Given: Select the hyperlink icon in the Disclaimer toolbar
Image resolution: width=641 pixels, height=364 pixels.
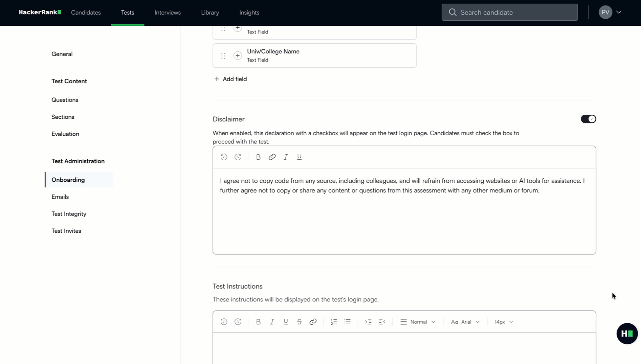Looking at the screenshot, I should [x=272, y=157].
